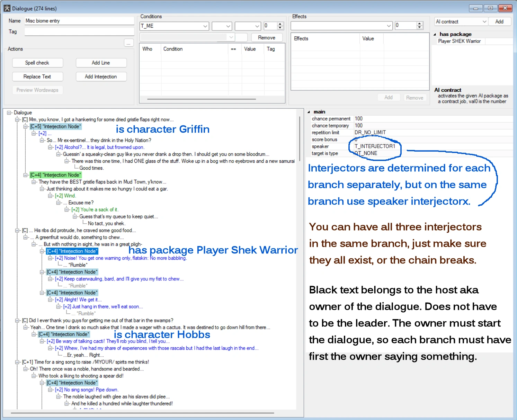517x420 pixels.
Task: Select the green [C+4] Interjection Node
Action: 56,175
